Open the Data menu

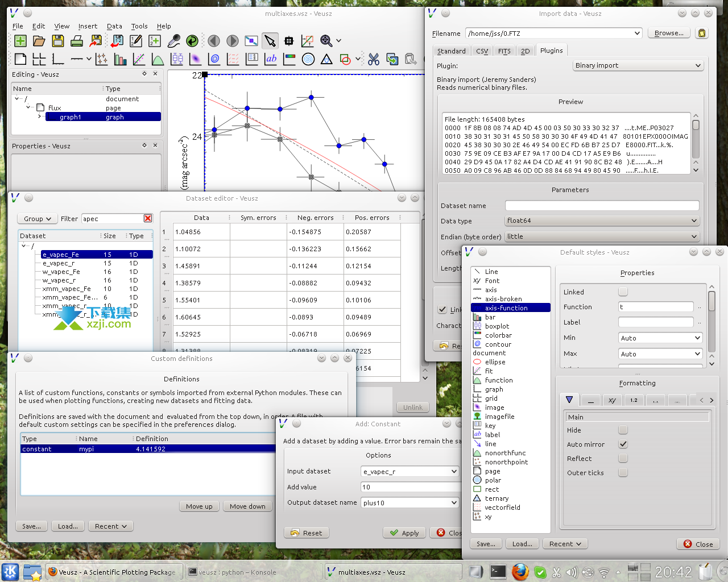114,26
